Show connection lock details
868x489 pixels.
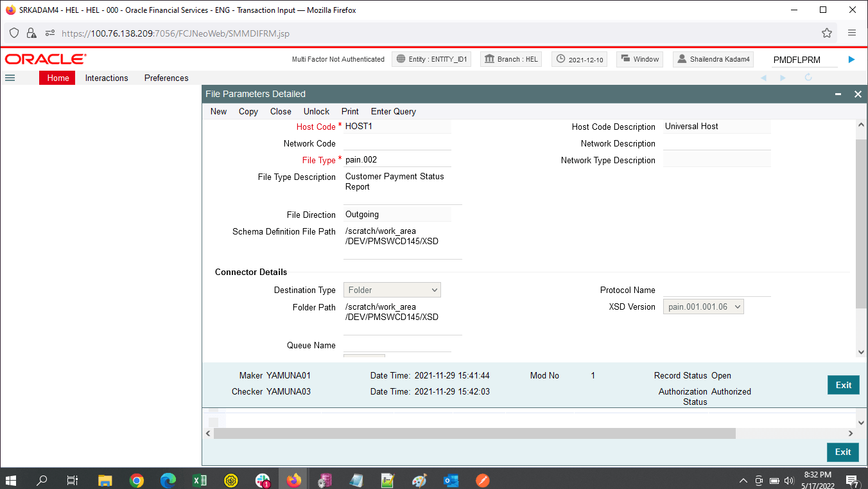(31, 33)
